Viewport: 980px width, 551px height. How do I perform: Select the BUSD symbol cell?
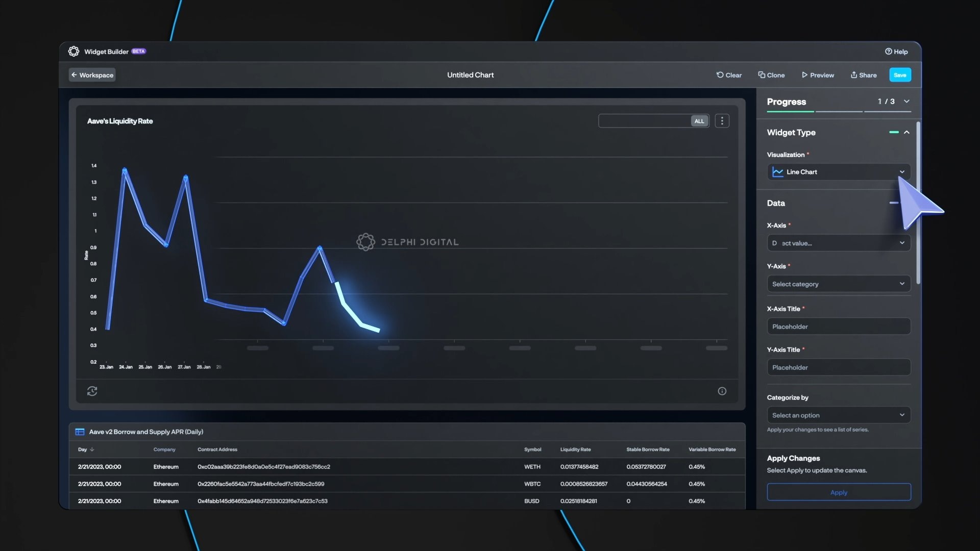(531, 501)
